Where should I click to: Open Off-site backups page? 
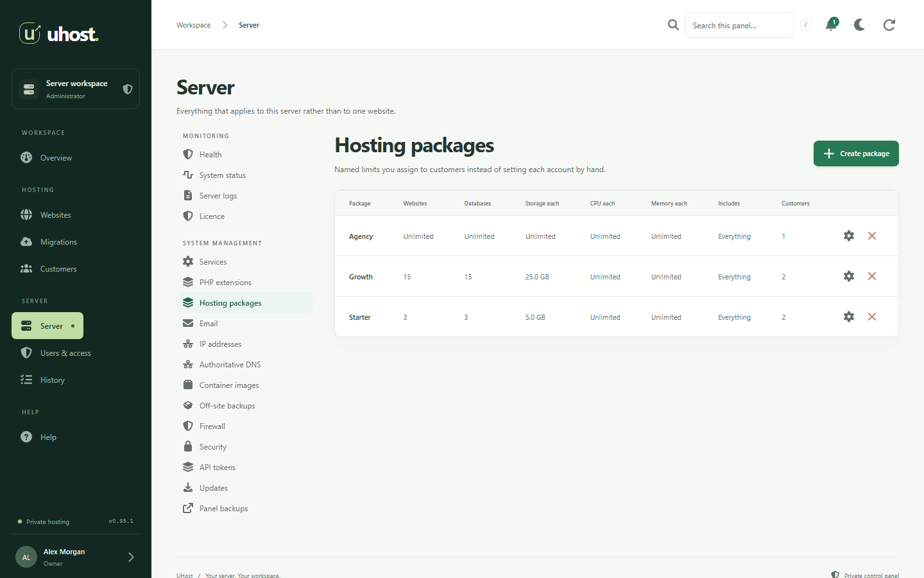click(x=245, y=406)
